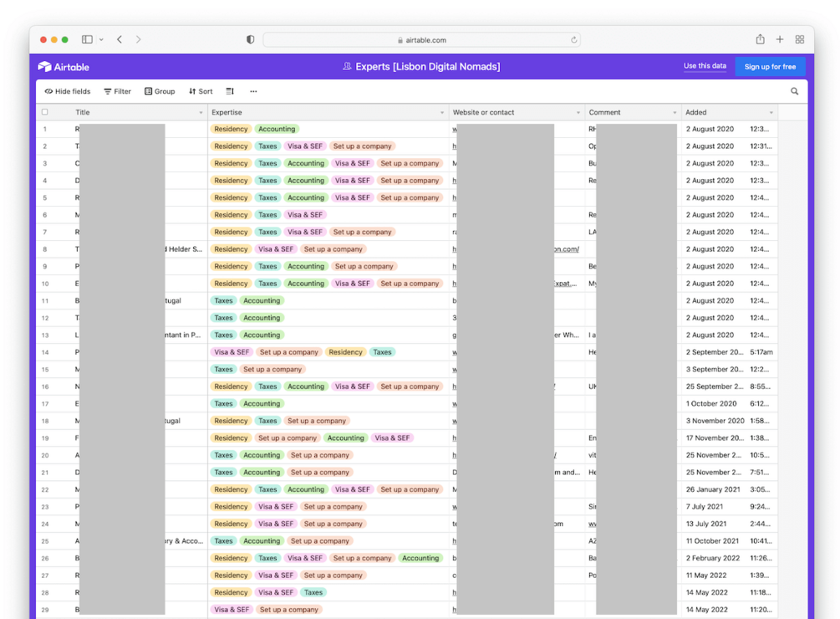Screen dimensions: 840x619
Task: Expand the Expertise column dropdown arrow
Action: coord(442,113)
